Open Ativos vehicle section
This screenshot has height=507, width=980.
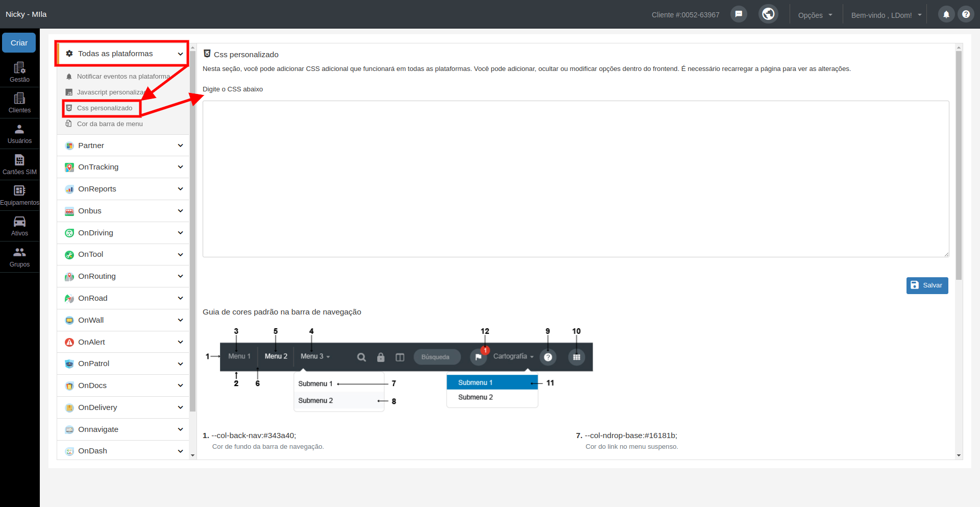[19, 226]
